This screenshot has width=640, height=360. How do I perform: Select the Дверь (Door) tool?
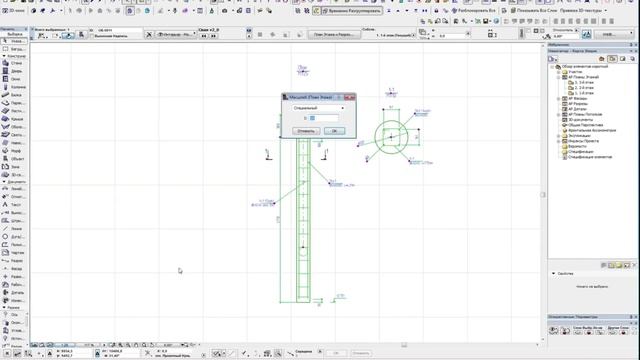pos(13,71)
